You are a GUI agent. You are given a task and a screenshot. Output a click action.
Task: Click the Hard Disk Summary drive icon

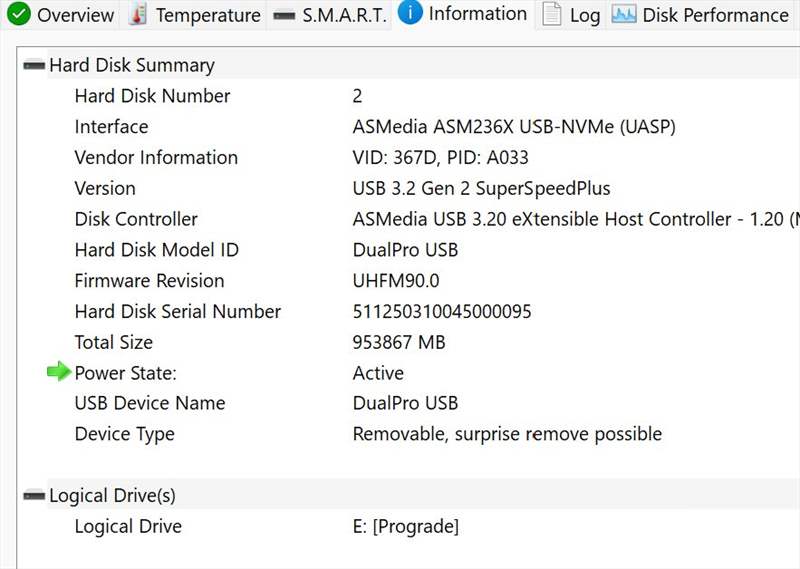(34, 65)
